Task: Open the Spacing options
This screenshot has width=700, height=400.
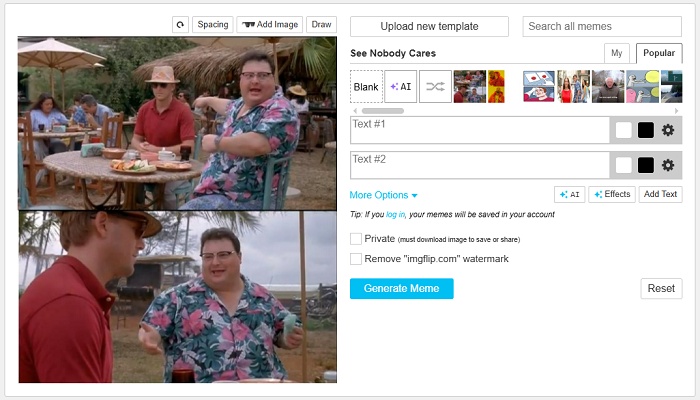Action: coord(212,25)
